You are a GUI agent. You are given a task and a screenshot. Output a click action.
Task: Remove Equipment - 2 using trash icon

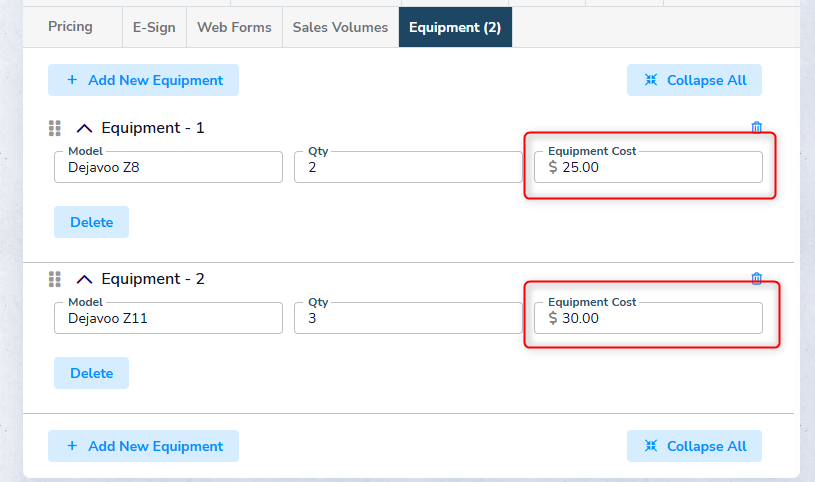tap(756, 279)
